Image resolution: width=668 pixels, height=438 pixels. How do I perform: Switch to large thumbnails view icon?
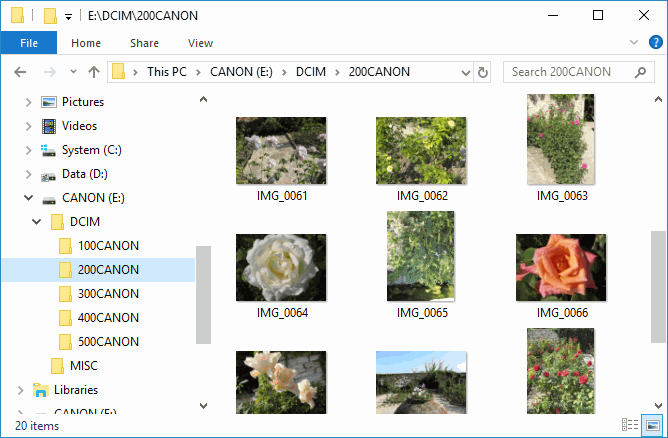651,425
